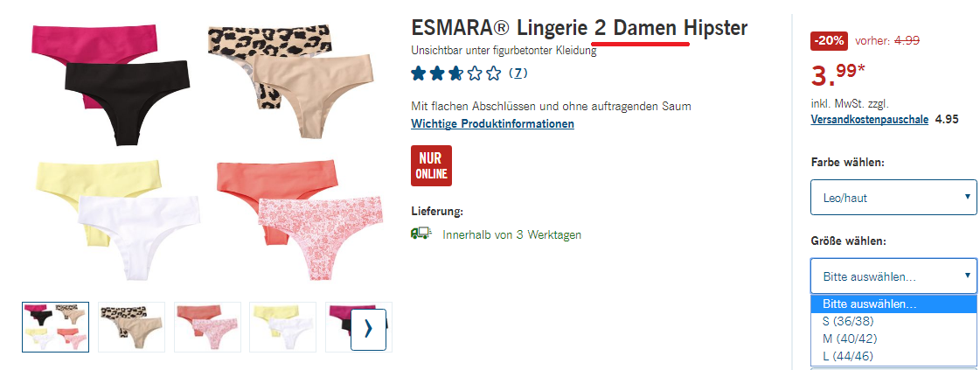Viewport: 980px width, 370px height.
Task: Click the NUR ONLINE red badge
Action: pos(431,165)
